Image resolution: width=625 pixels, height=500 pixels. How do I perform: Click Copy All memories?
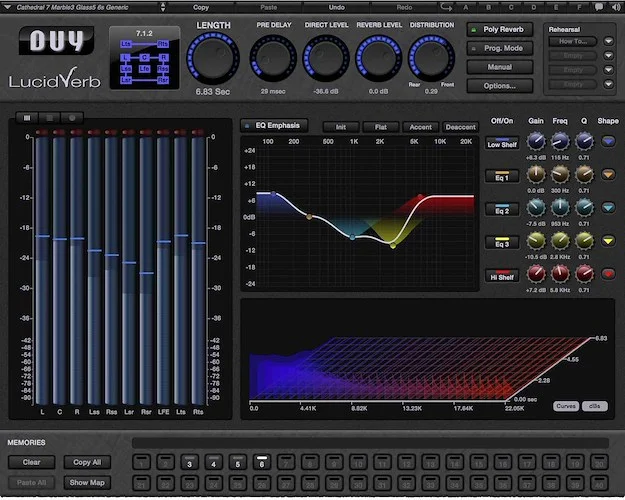pyautogui.click(x=87, y=462)
